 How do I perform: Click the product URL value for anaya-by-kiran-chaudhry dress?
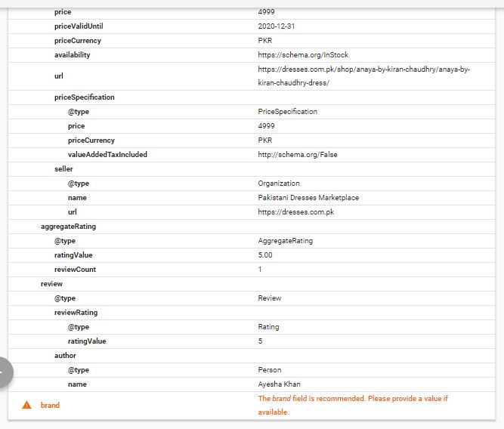click(363, 76)
